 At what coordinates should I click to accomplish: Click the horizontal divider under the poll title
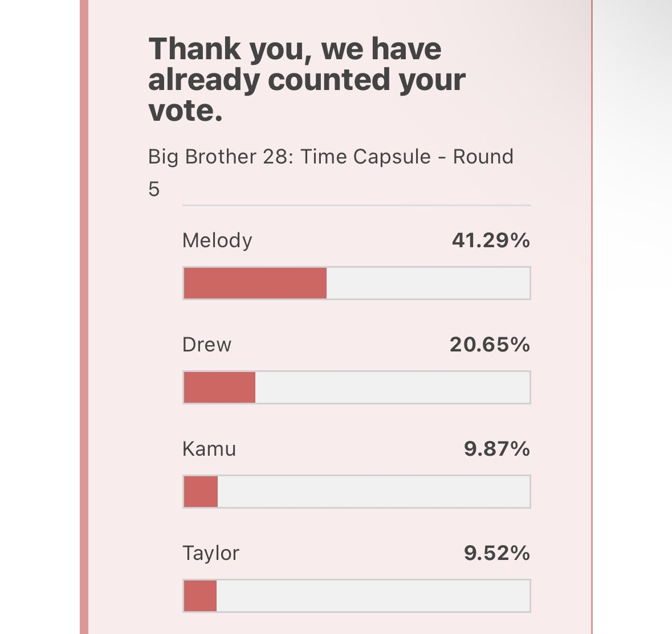pos(357,206)
